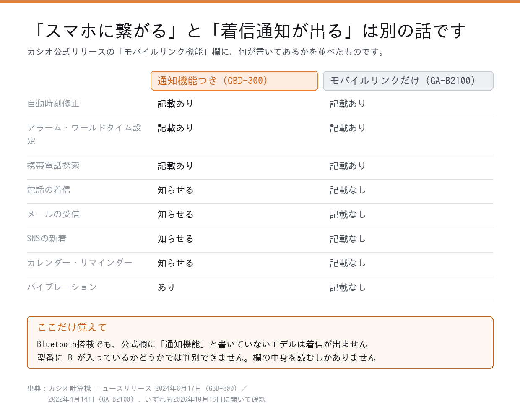Click the subtitle about カシオ公式リリース
This screenshot has height=420, width=520.
point(205,52)
